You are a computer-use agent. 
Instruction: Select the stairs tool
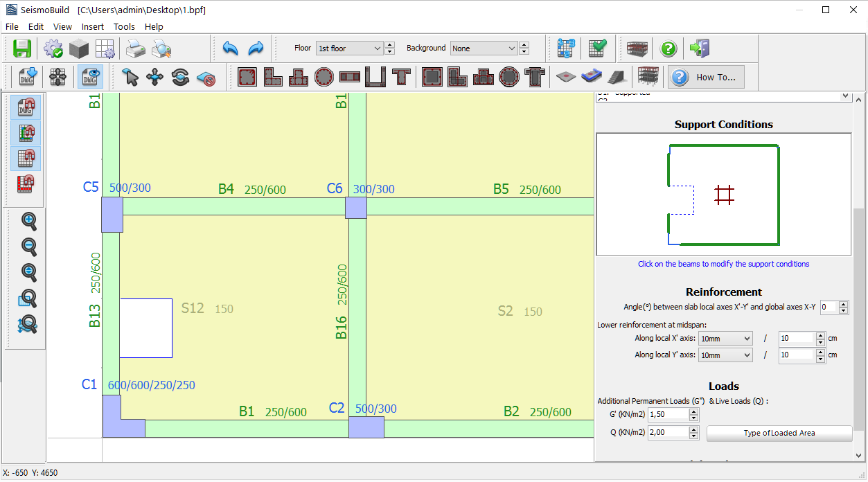[x=618, y=77]
